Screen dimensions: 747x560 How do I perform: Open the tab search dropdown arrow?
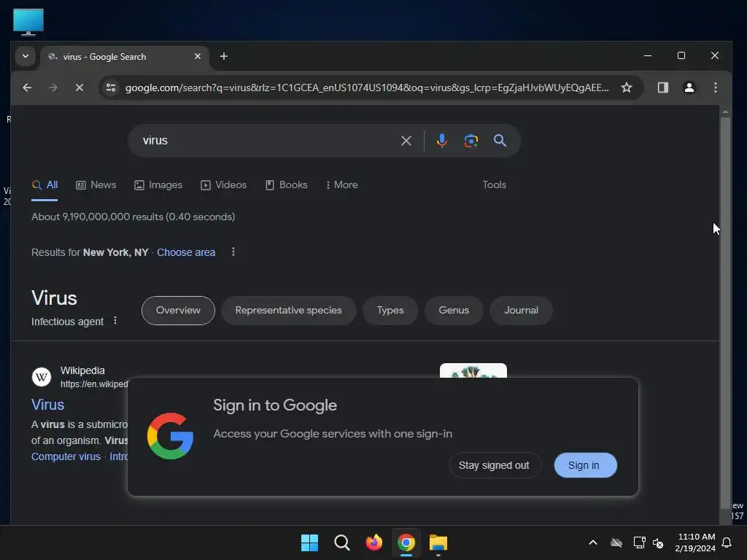pos(26,56)
